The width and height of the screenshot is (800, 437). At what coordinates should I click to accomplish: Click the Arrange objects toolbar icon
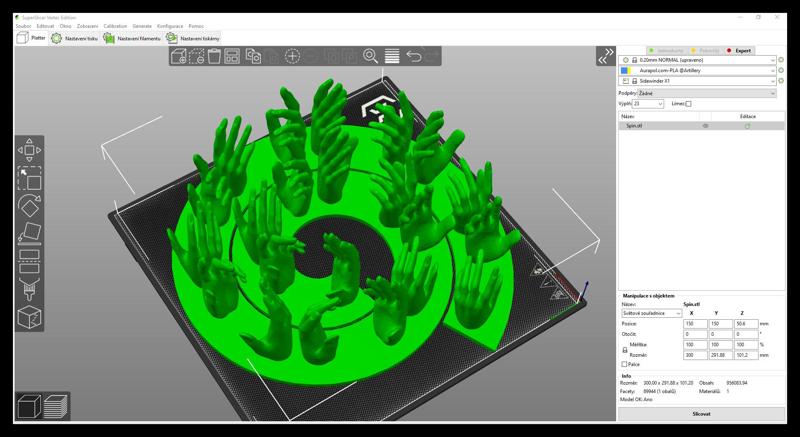click(x=232, y=56)
